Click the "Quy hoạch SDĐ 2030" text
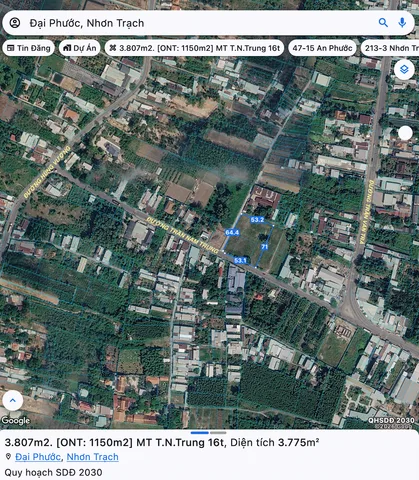Screen dimensions: 419x480 (x=53, y=472)
